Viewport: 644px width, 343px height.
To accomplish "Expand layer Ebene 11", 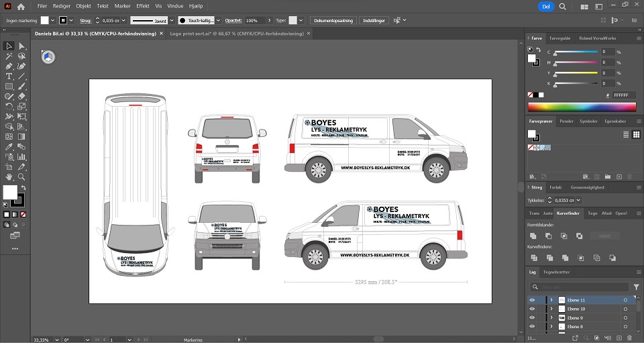I will pos(551,300).
